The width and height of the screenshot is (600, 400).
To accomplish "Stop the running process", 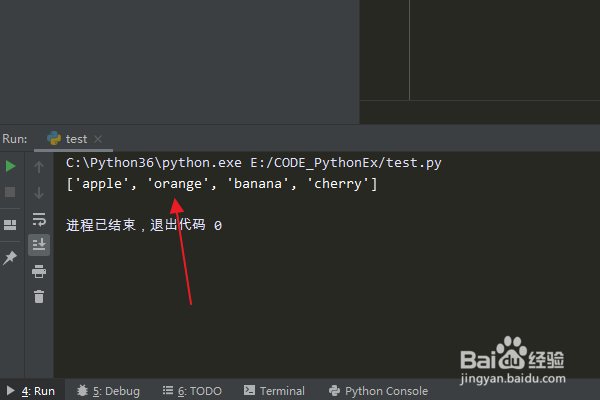I will click(10, 192).
